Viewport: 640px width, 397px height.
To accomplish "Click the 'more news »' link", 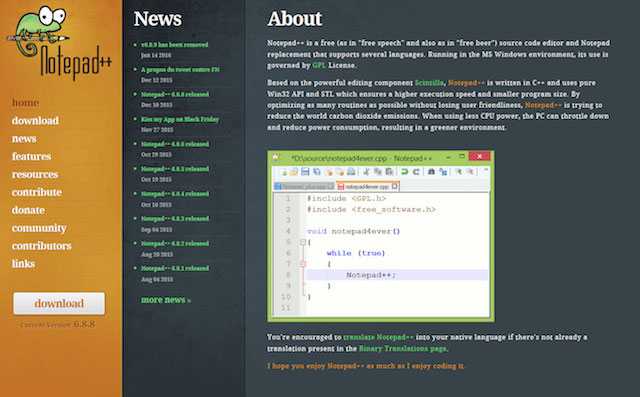I will (166, 300).
